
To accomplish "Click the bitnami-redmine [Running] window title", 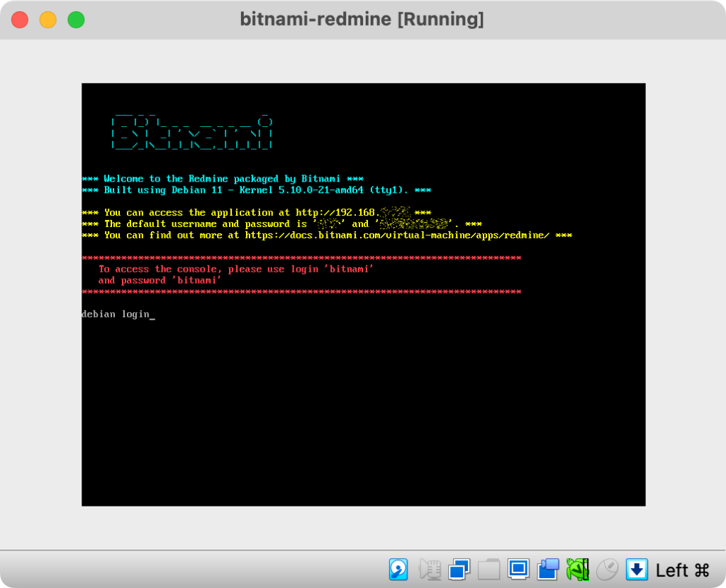I will point(362,19).
